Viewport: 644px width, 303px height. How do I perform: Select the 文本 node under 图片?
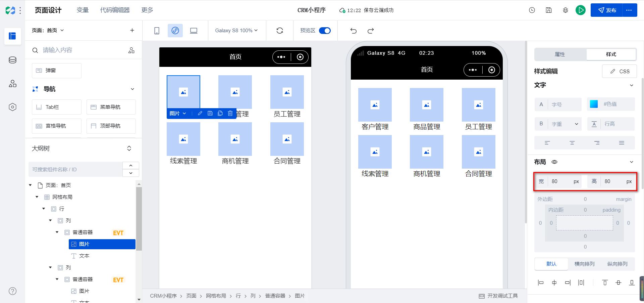84,256
